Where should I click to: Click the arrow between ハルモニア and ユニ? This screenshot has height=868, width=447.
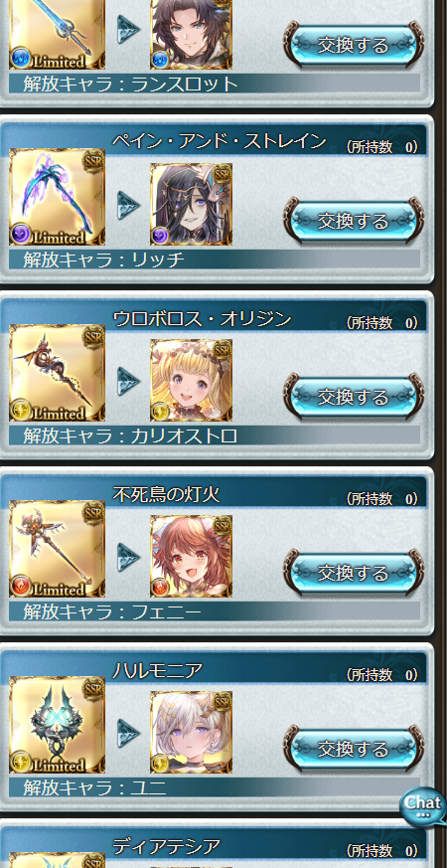click(128, 733)
